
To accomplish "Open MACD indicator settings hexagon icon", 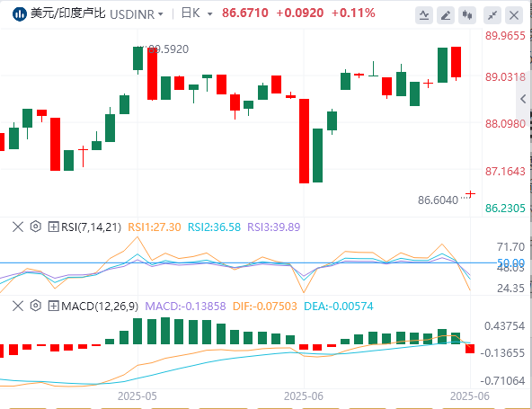I will [36, 306].
